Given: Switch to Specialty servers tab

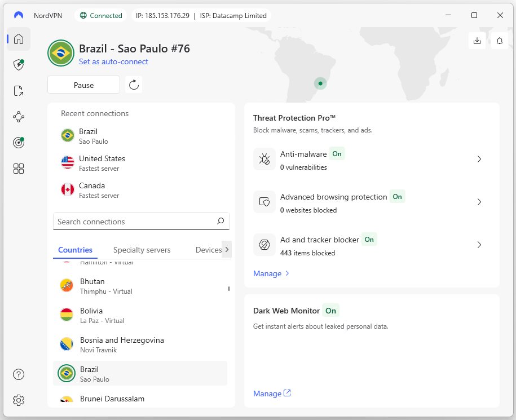Looking at the screenshot, I should pos(142,250).
